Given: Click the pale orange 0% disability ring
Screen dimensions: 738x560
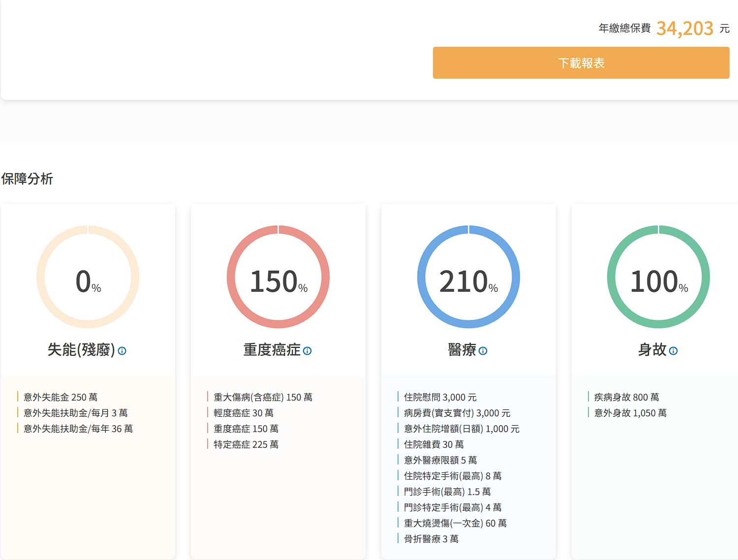Looking at the screenshot, I should click(x=88, y=277).
